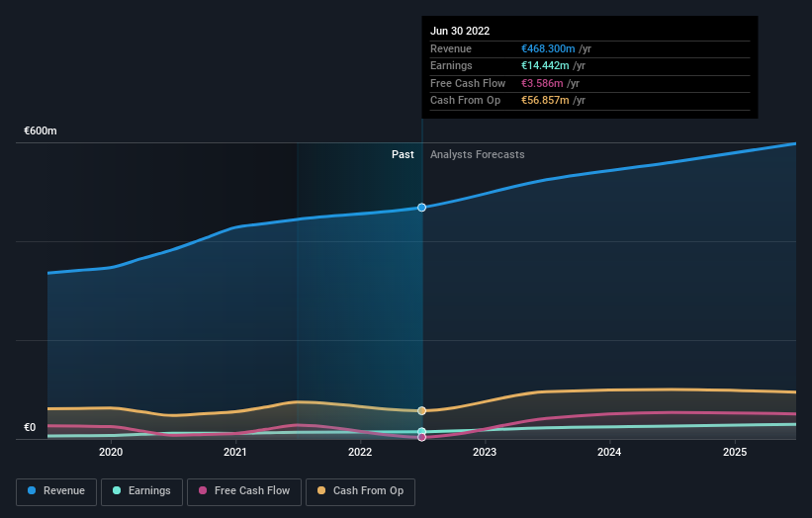Toggle the Cash From Op legend series

(360, 491)
